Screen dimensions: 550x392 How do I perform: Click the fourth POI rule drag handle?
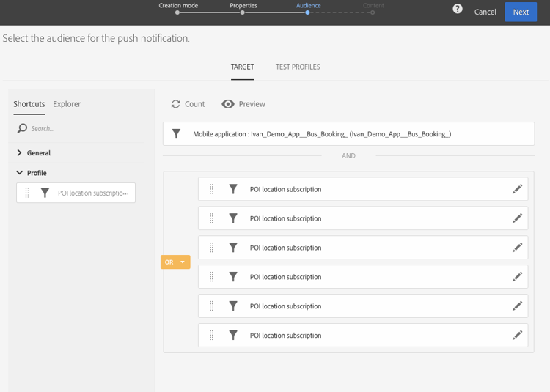pyautogui.click(x=211, y=277)
